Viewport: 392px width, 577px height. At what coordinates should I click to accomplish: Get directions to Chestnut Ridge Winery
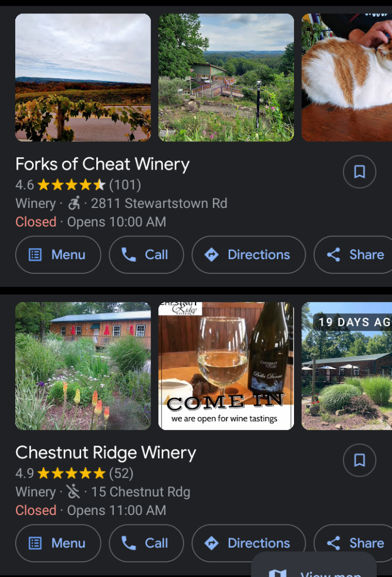pyautogui.click(x=248, y=543)
